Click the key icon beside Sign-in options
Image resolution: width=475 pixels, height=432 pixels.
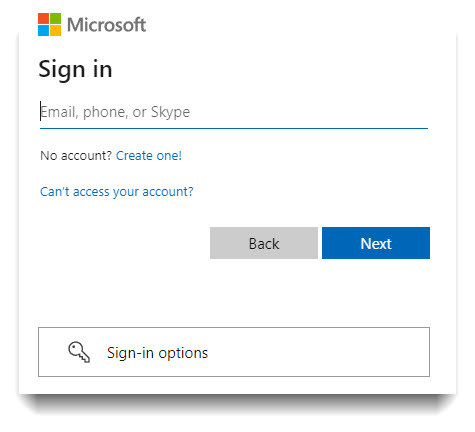79,352
